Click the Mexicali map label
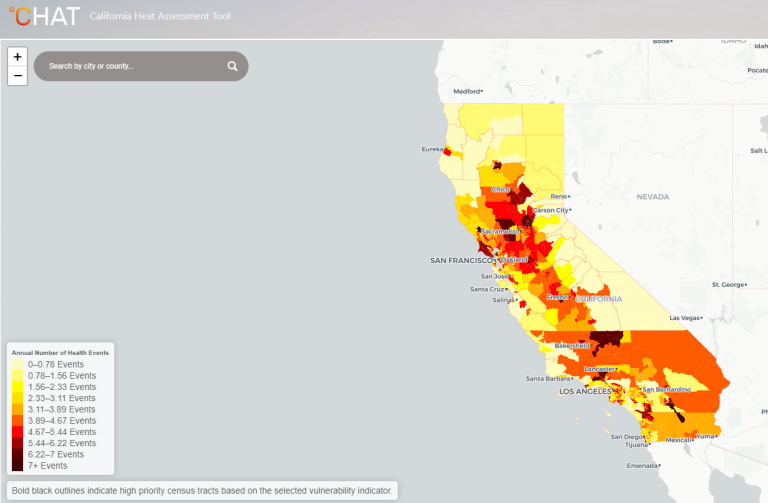Screen dimensions: 768x503 click(678, 440)
